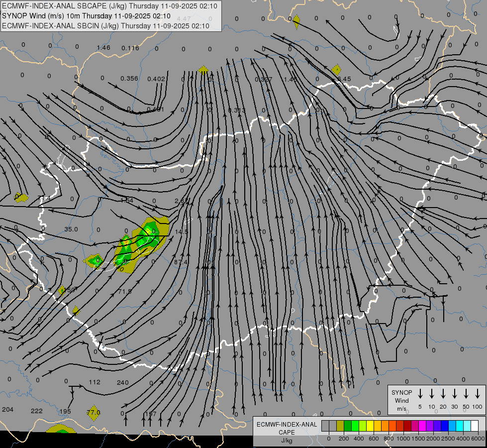This screenshot has width=487, height=448.
Task: Click the map value 0.356
Action: point(129,78)
